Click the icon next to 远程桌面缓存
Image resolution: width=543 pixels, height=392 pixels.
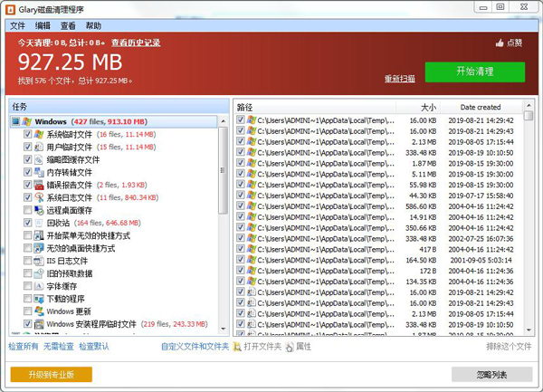[39, 210]
